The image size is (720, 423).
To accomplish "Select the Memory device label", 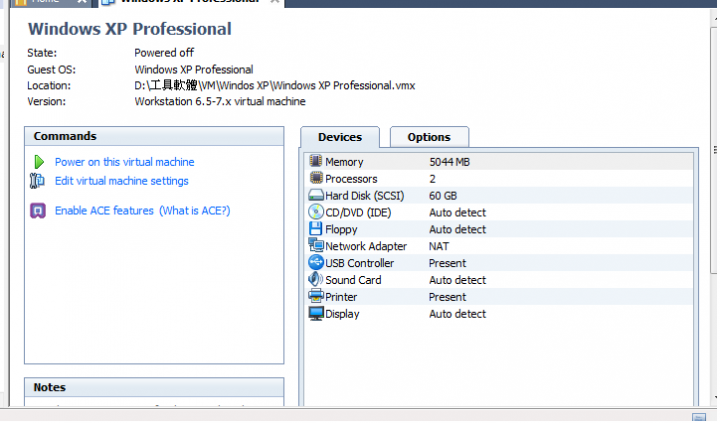I will click(x=344, y=162).
